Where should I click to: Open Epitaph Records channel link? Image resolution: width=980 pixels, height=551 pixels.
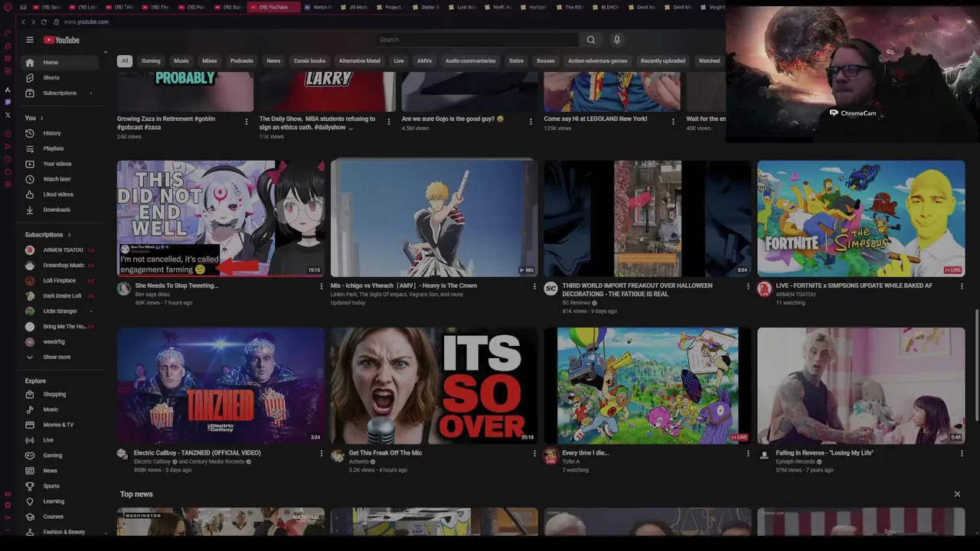click(x=795, y=462)
